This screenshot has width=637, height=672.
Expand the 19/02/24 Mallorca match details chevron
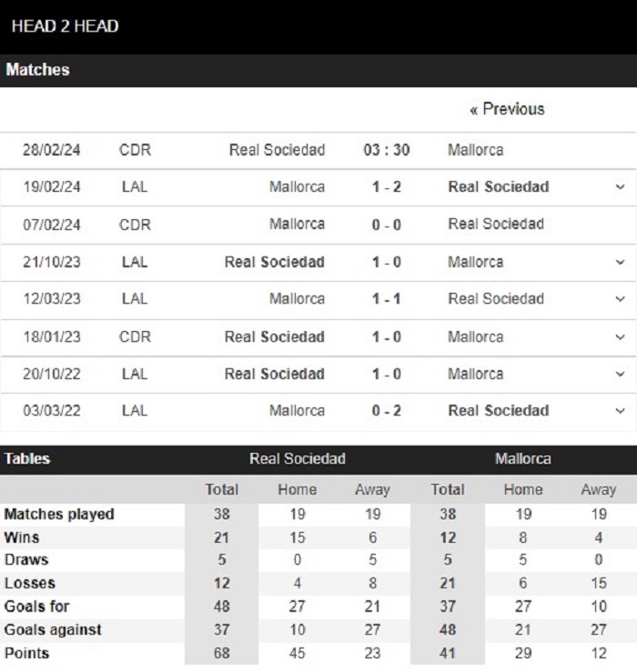[620, 187]
